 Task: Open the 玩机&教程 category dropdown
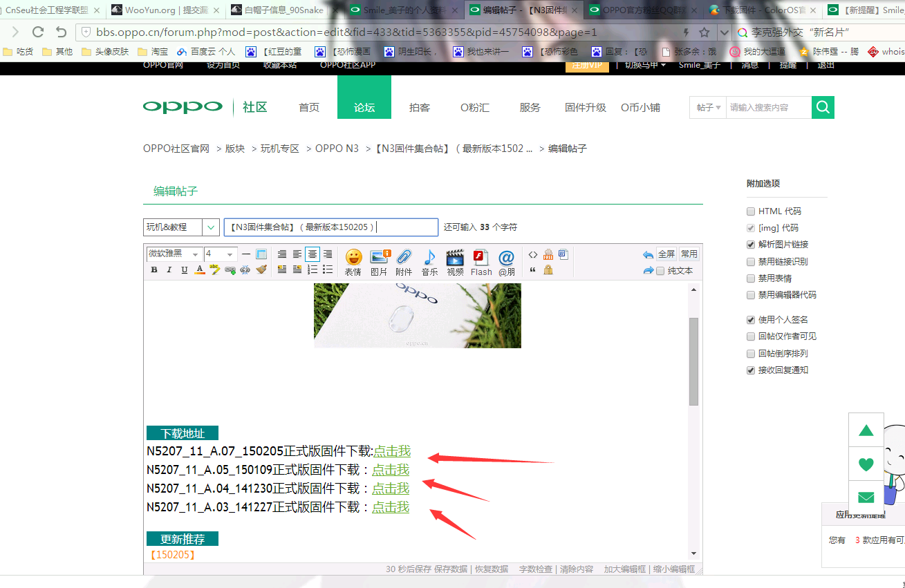pyautogui.click(x=182, y=227)
